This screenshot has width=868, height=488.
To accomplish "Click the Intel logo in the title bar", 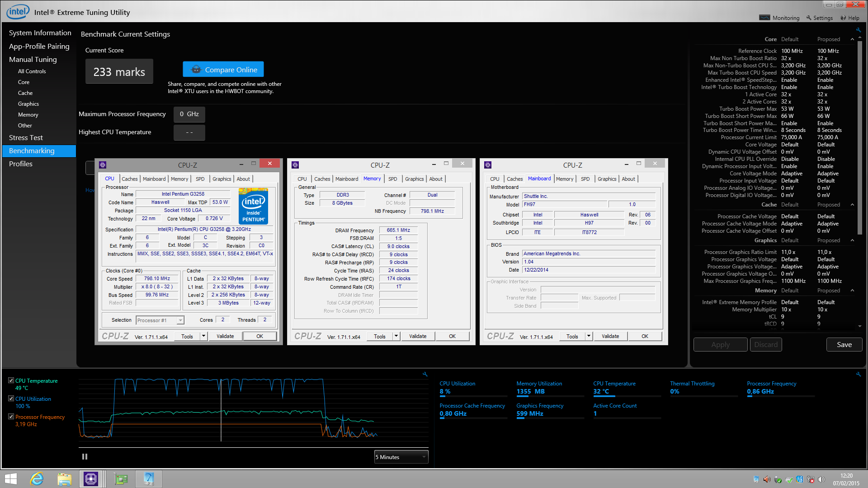I will pyautogui.click(x=18, y=11).
